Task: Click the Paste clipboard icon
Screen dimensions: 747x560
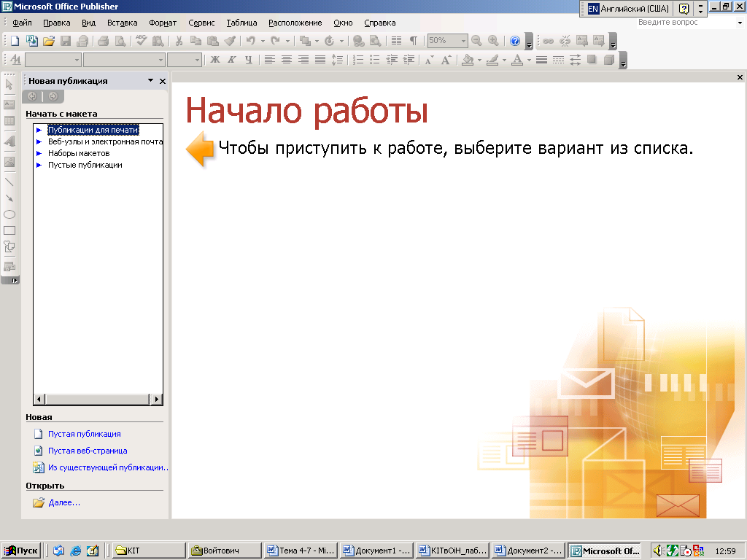Action: (213, 41)
